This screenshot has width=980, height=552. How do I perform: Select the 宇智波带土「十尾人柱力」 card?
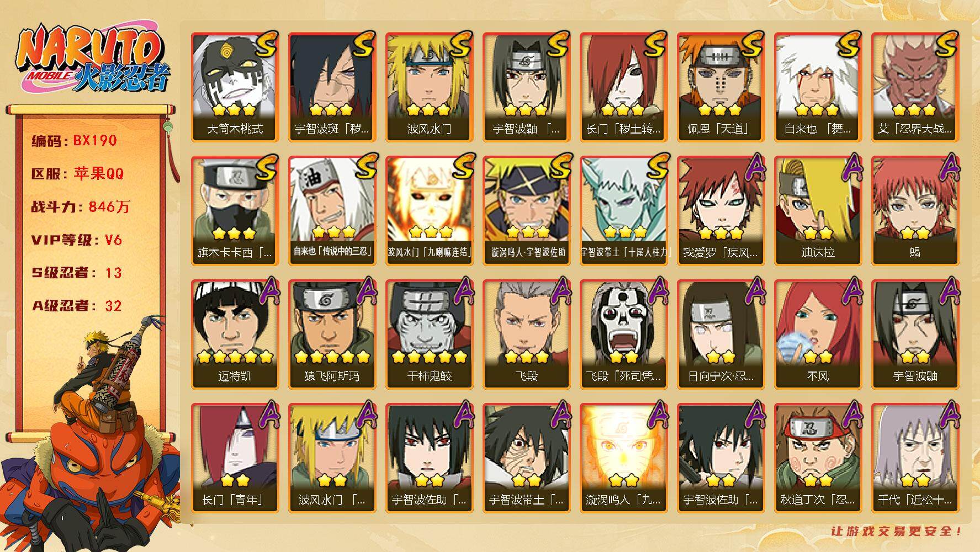623,210
